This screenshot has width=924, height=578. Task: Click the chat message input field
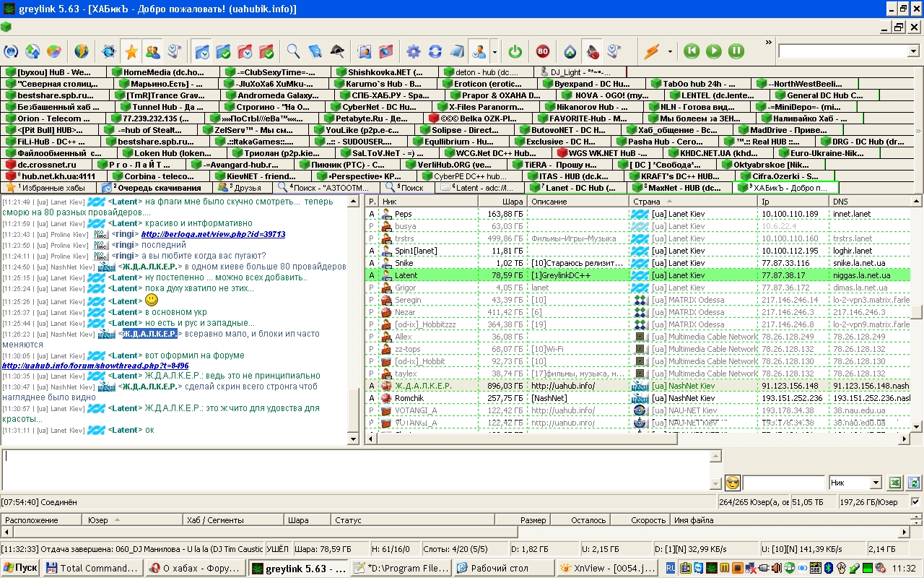pos(354,468)
